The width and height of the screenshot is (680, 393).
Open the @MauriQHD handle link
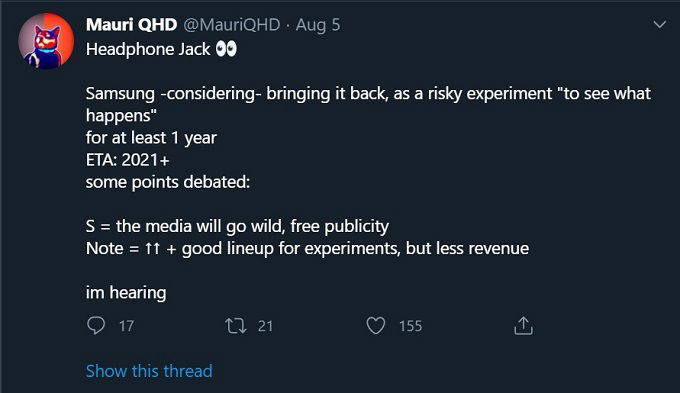click(232, 25)
